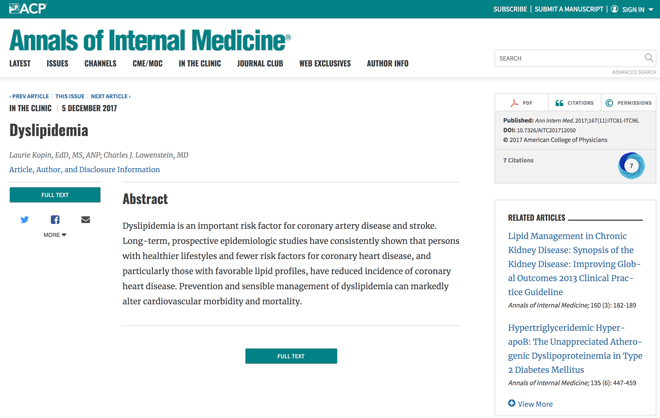The width and height of the screenshot is (660, 418).
Task: Share article via Facebook icon
Action: (x=55, y=219)
